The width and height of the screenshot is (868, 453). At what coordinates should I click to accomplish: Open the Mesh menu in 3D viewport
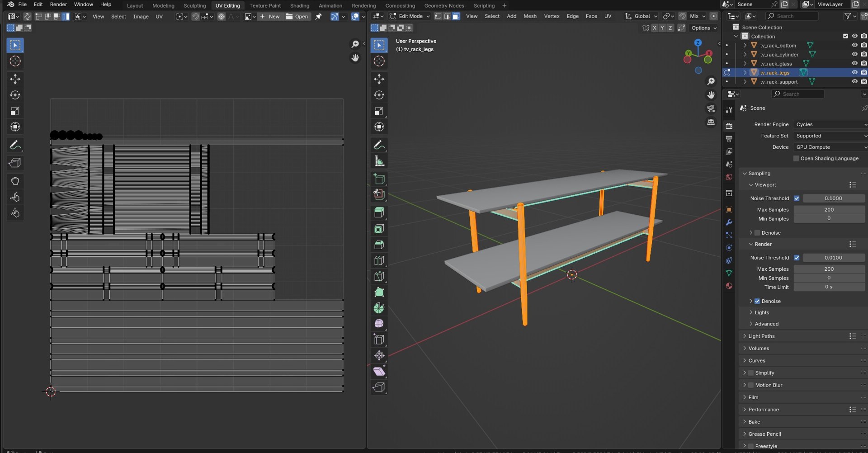point(530,16)
